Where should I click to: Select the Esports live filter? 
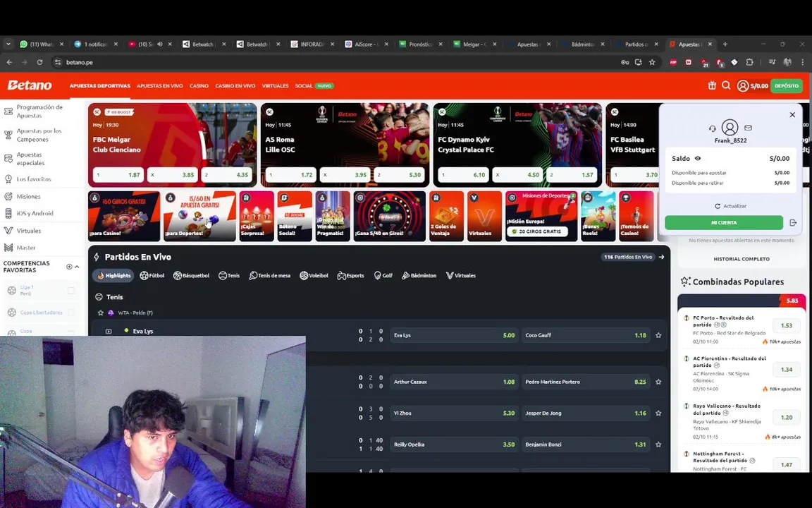click(x=350, y=276)
